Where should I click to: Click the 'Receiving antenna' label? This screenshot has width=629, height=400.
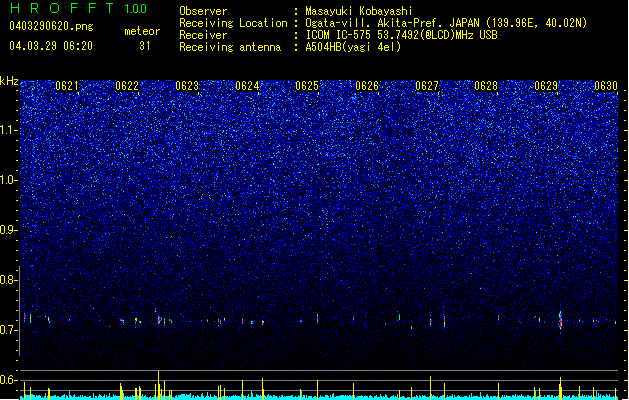point(230,47)
